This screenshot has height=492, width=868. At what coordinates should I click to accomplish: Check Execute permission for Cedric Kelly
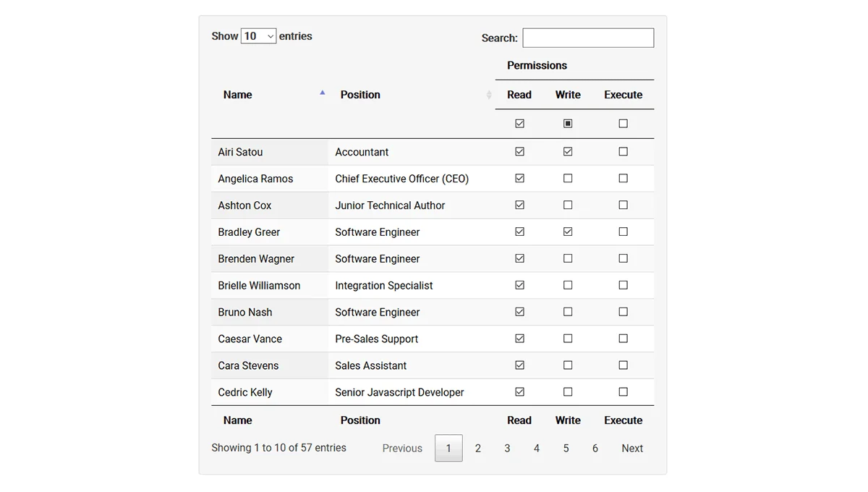click(623, 391)
